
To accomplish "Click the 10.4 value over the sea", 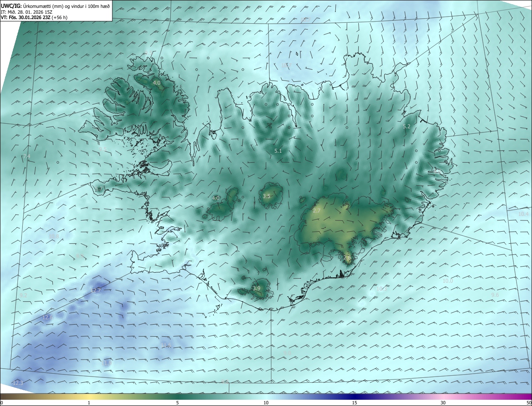I will (523, 214).
